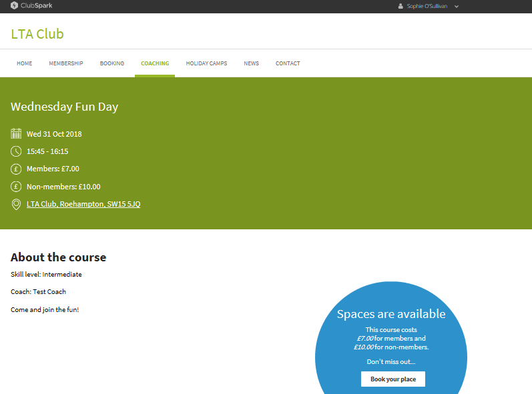532x394 pixels.
Task: Open the Holiday Camps tab
Action: click(x=206, y=63)
